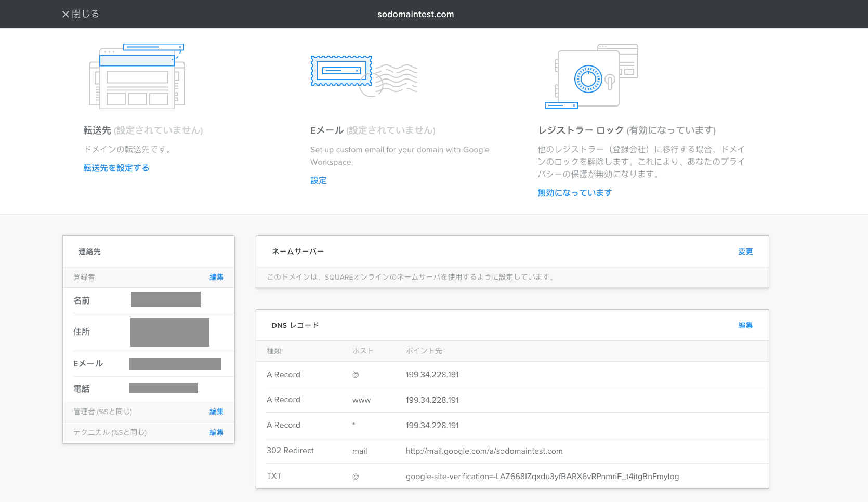The image size is (868, 502).
Task: Click the forwarding browser windows illustration
Action: click(x=137, y=76)
